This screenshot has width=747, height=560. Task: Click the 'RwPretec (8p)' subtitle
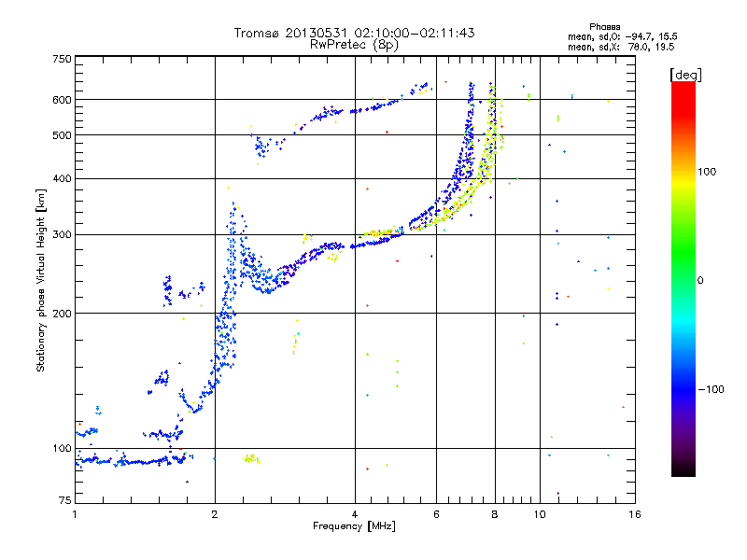point(354,45)
